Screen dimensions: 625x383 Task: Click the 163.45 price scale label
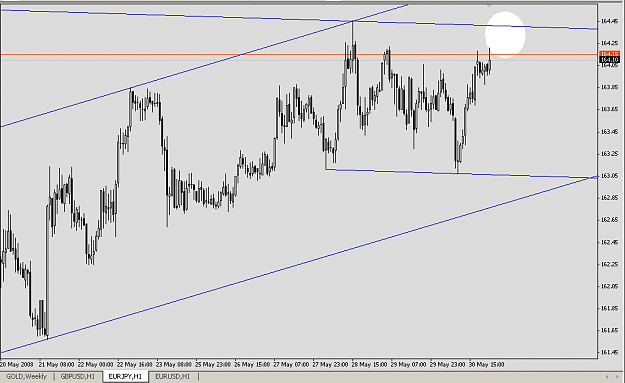coord(609,132)
